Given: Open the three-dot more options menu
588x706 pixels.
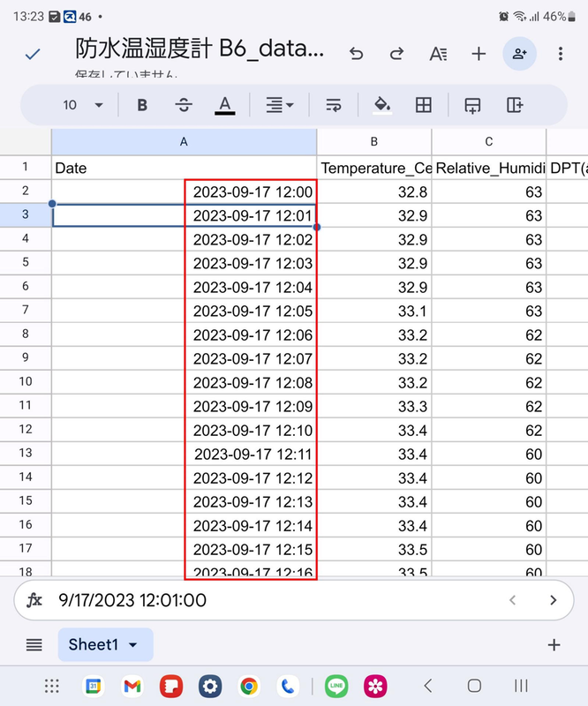Looking at the screenshot, I should click(561, 54).
